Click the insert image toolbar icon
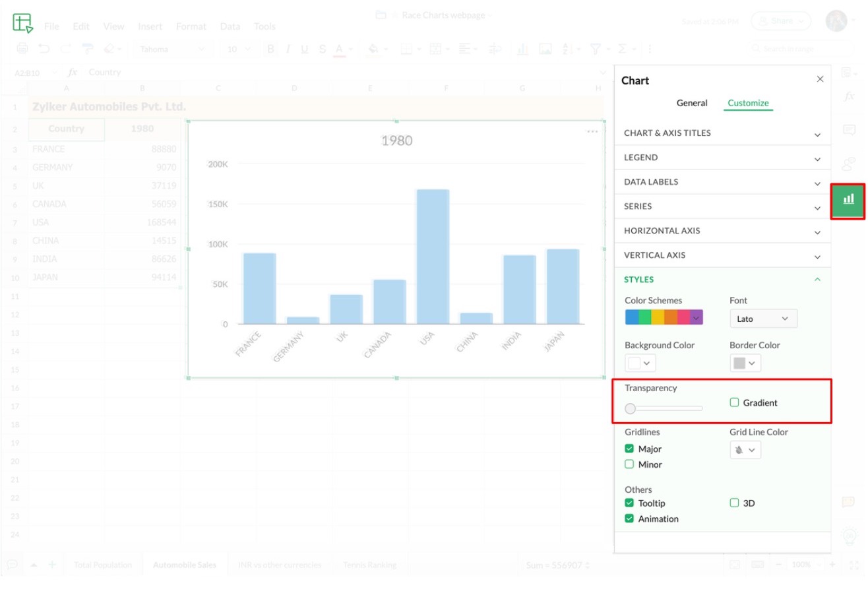This screenshot has width=868, height=595. coord(545,49)
